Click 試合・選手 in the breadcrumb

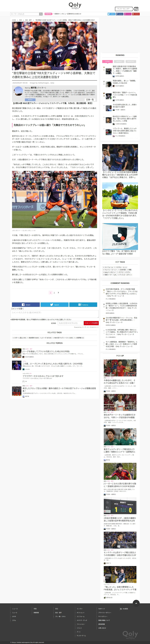(29, 20)
